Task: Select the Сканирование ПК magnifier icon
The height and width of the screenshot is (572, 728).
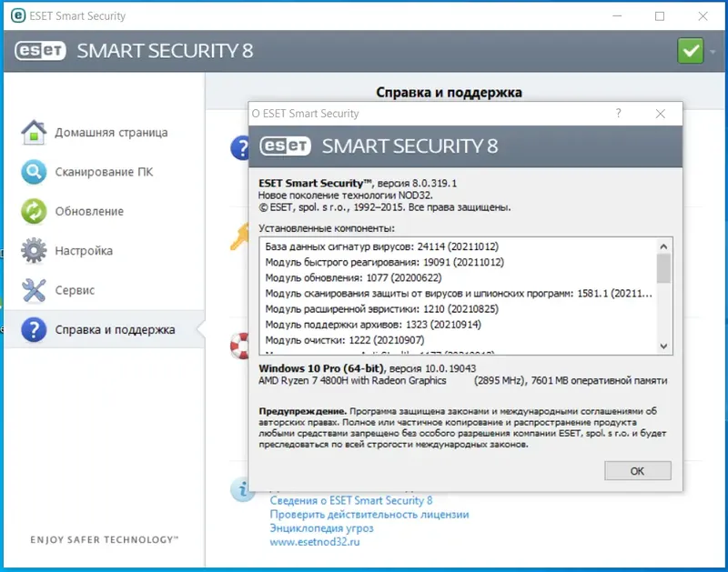Action: point(34,172)
